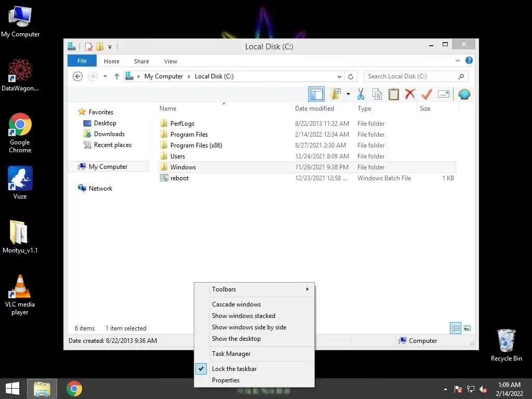532x399 pixels.
Task: Launch Chrome from the taskbar
Action: coord(74,389)
